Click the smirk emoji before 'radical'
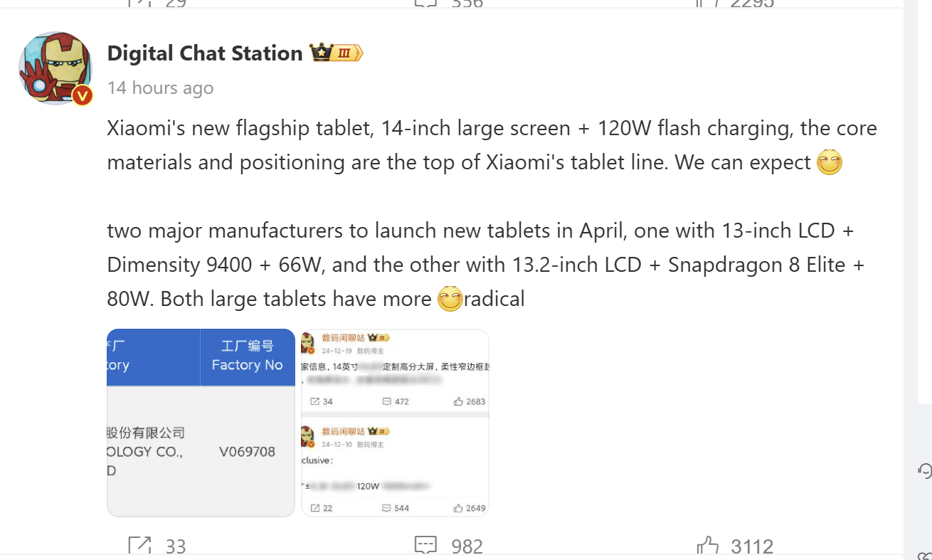932x560 pixels. pos(450,299)
